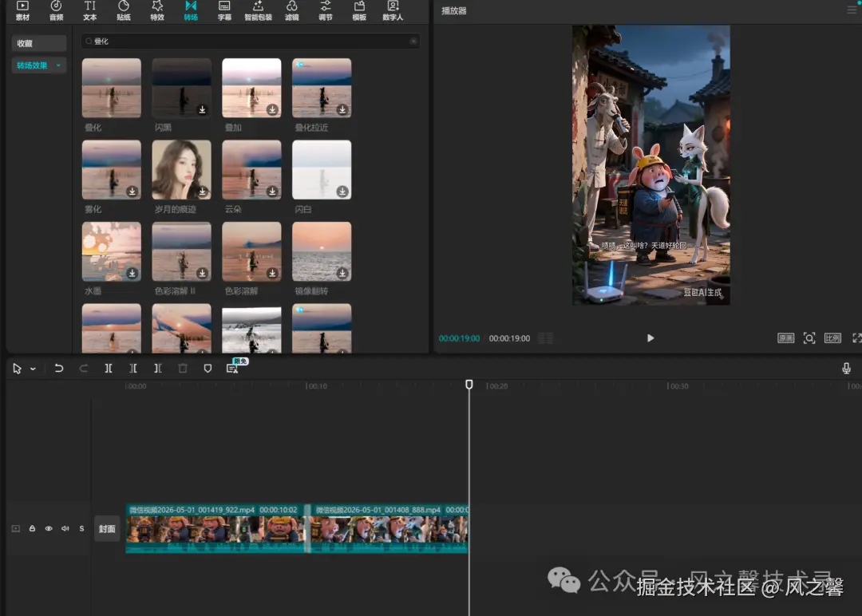Delete clip portion left of playhead
The height and width of the screenshot is (616, 862).
(133, 368)
